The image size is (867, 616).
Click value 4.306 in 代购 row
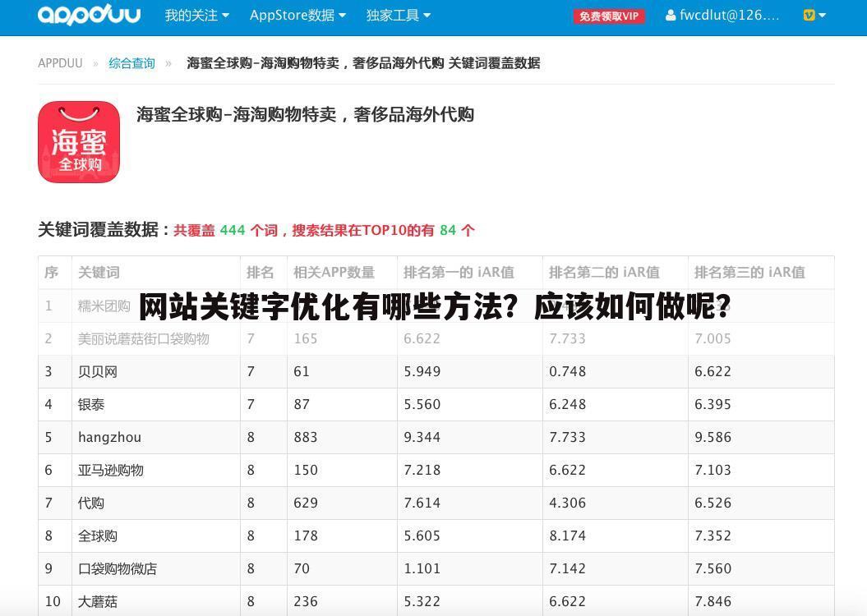[567, 503]
